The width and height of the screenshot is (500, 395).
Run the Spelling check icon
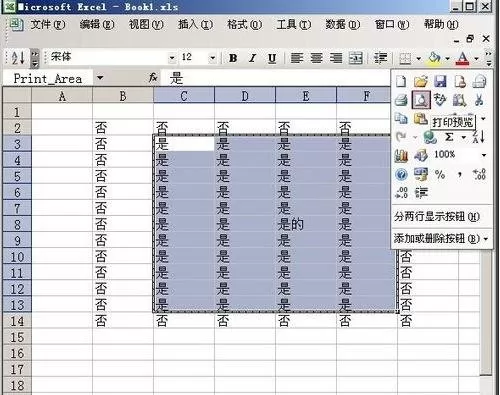(440, 100)
